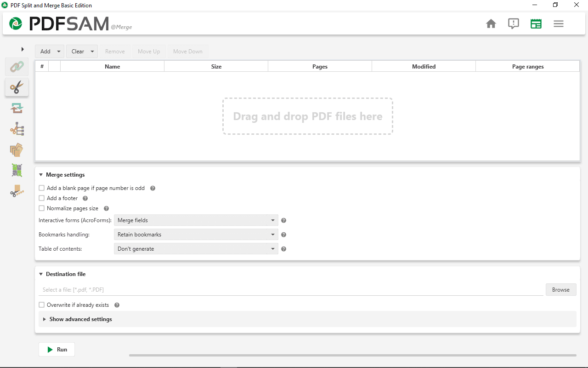
Task: Click Browse for destination file
Action: coord(561,290)
